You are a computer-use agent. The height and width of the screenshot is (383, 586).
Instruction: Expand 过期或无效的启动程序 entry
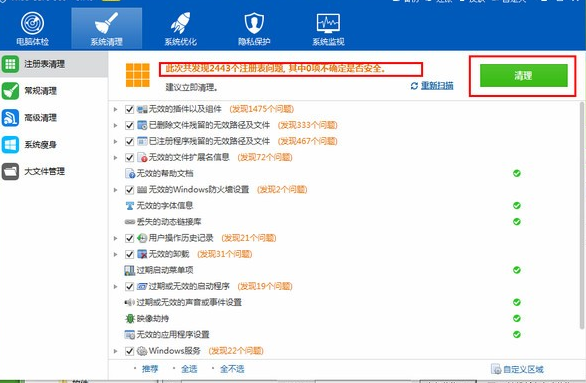[x=115, y=287]
